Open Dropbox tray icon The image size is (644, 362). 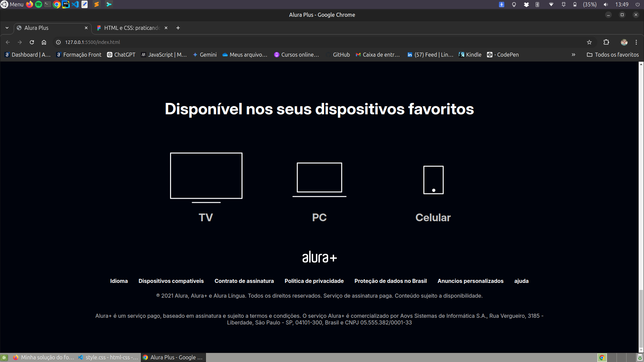coord(526,4)
